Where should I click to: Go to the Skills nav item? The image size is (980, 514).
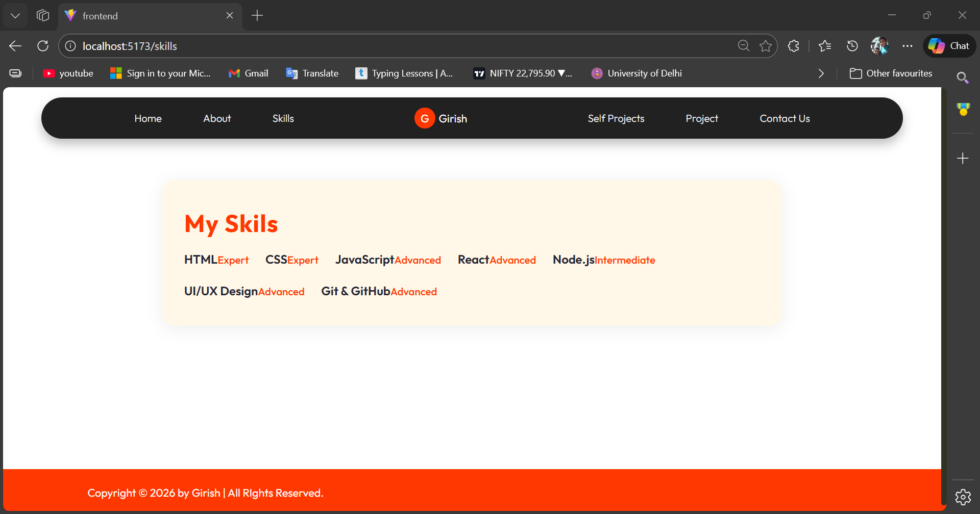pos(283,118)
